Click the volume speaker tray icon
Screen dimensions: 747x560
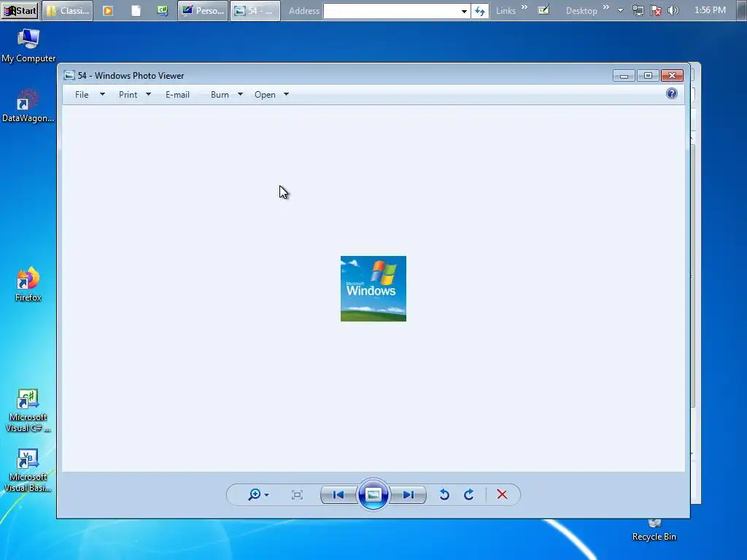tap(673, 10)
